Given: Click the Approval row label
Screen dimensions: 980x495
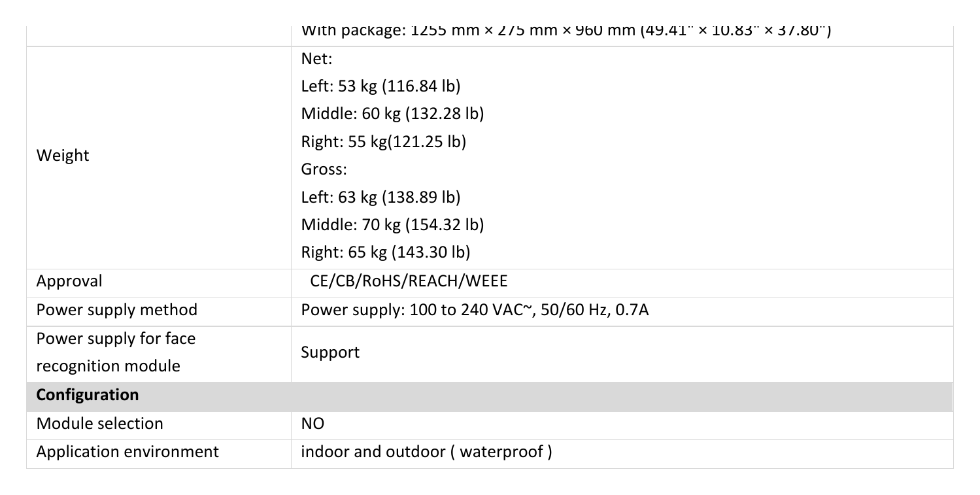Looking at the screenshot, I should tap(69, 281).
